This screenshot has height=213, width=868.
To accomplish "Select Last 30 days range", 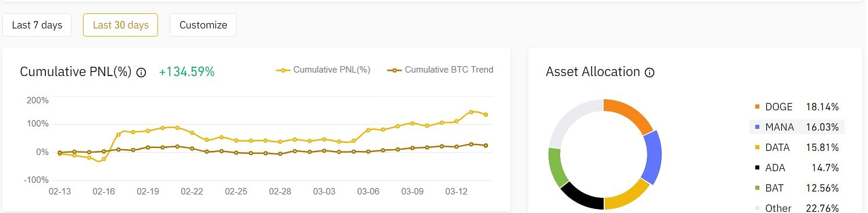I will [121, 25].
